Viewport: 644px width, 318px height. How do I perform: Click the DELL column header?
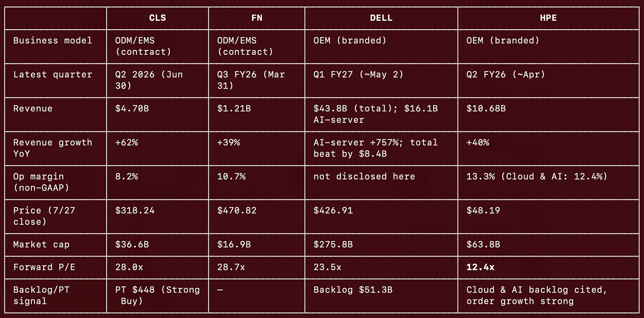(x=381, y=18)
